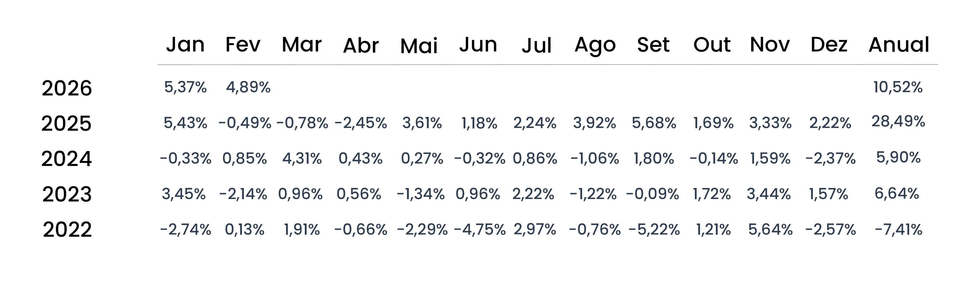Select the 2025 annual return 28,49%

898,122
